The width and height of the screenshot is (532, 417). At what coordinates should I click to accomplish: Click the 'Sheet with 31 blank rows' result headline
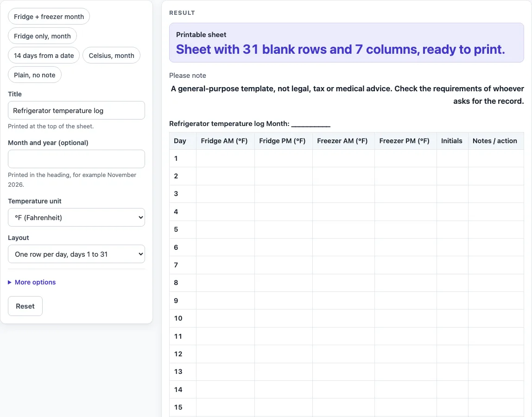[x=340, y=50]
